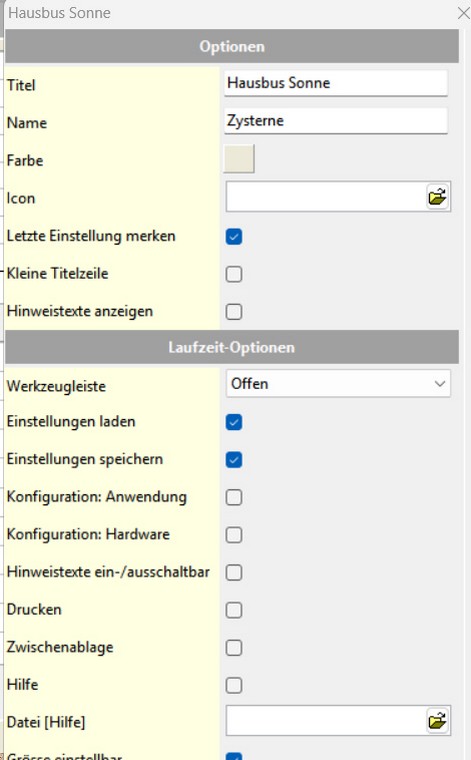This screenshot has height=760, width=471.
Task: Uncheck Einstellungen speichern checkbox
Action: 234,459
